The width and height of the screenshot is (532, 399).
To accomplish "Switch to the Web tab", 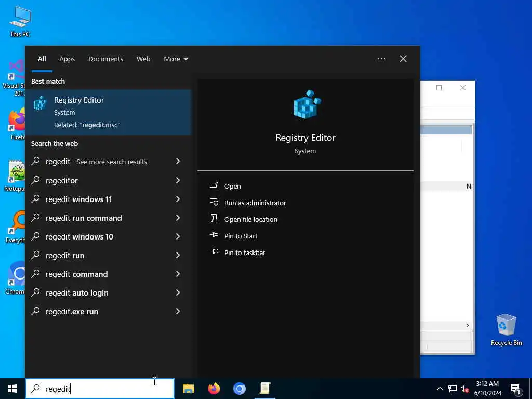I will [143, 59].
